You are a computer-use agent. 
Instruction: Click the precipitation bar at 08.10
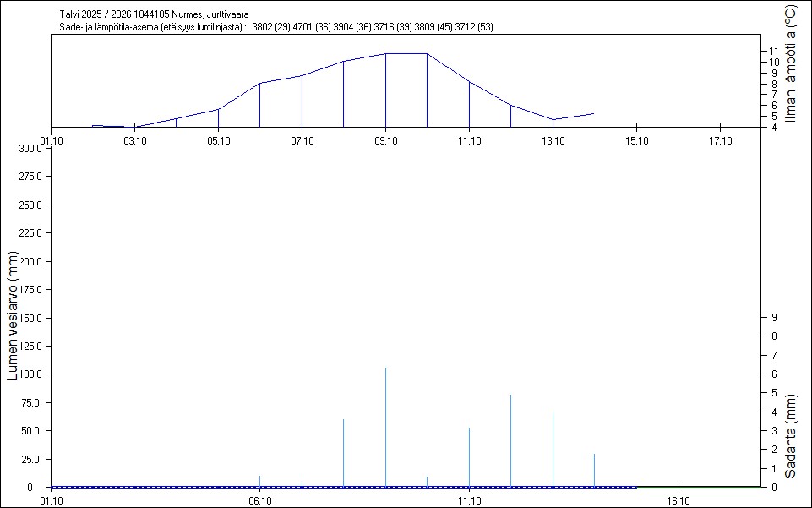pyautogui.click(x=343, y=452)
